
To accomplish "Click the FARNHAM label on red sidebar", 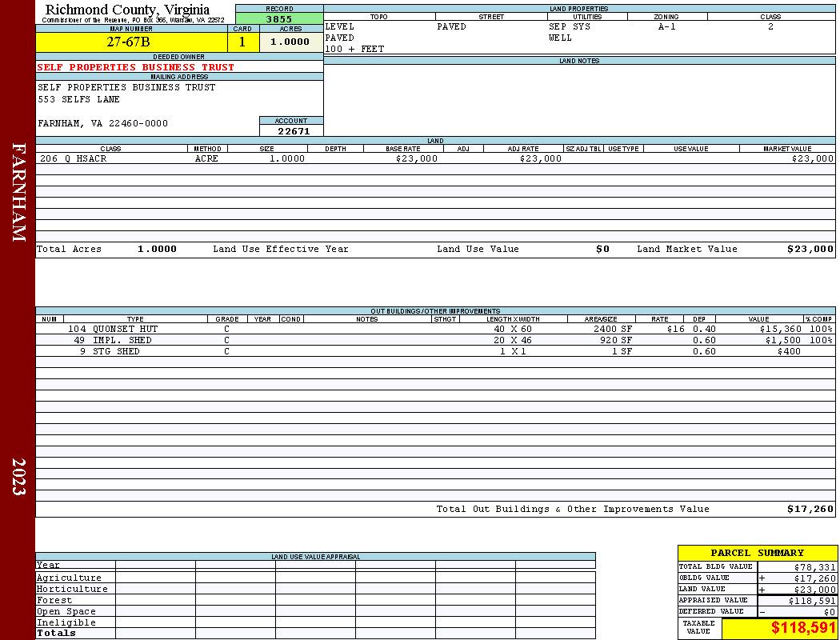I will click(x=18, y=192).
